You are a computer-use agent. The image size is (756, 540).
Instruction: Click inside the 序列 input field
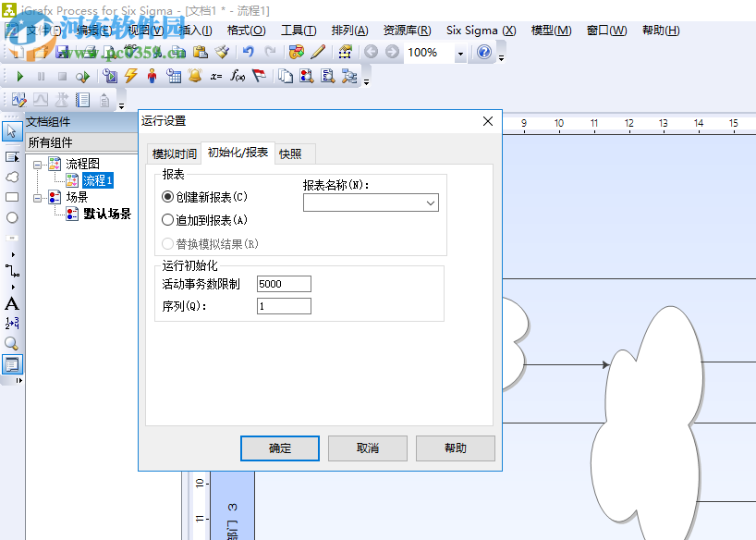click(x=284, y=305)
